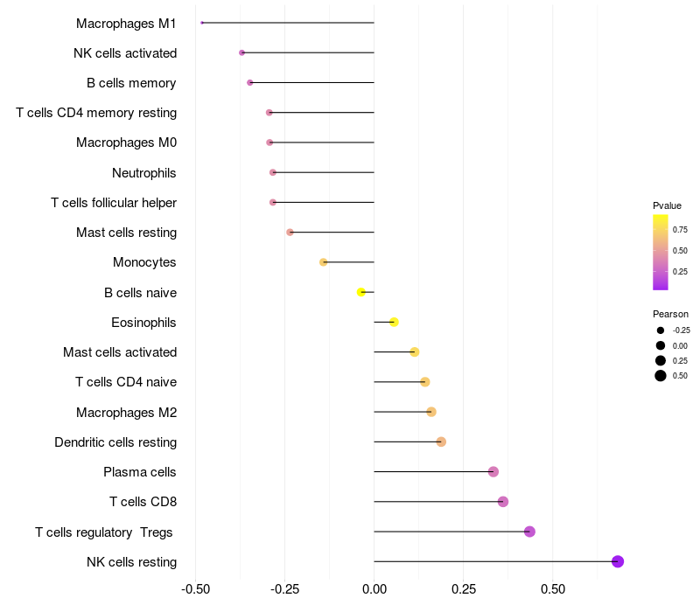The width and height of the screenshot is (700, 612).
Task: Click the Mast cells activated dot
Action: [x=414, y=352]
